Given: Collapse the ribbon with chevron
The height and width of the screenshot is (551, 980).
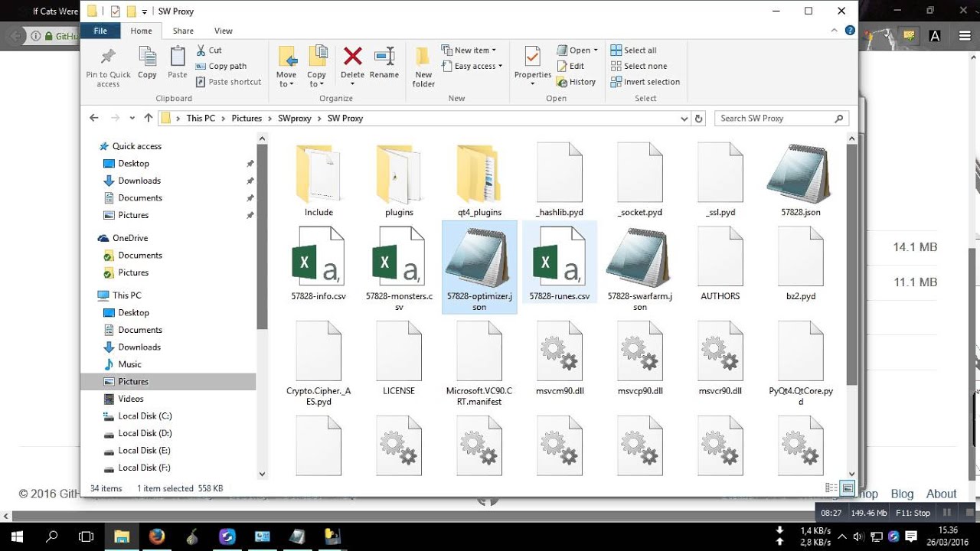Looking at the screenshot, I should pos(832,31).
